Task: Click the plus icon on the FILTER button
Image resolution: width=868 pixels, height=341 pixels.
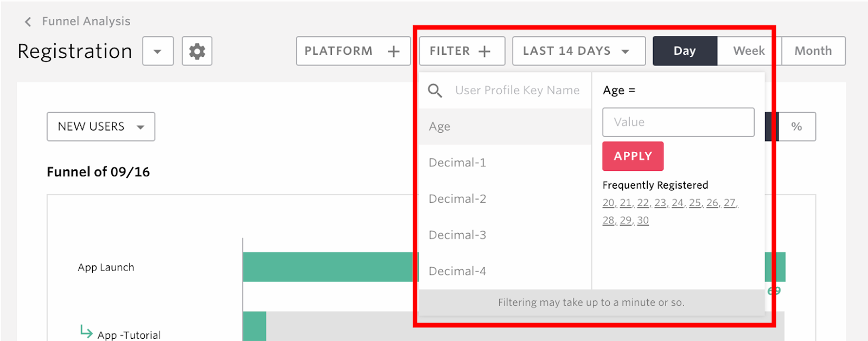Action: click(x=484, y=52)
